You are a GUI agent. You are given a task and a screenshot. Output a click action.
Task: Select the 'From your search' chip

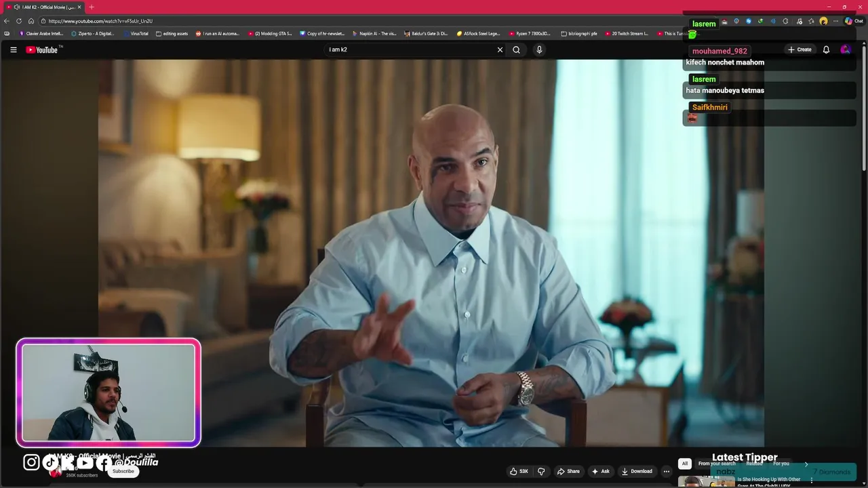pos(717,464)
